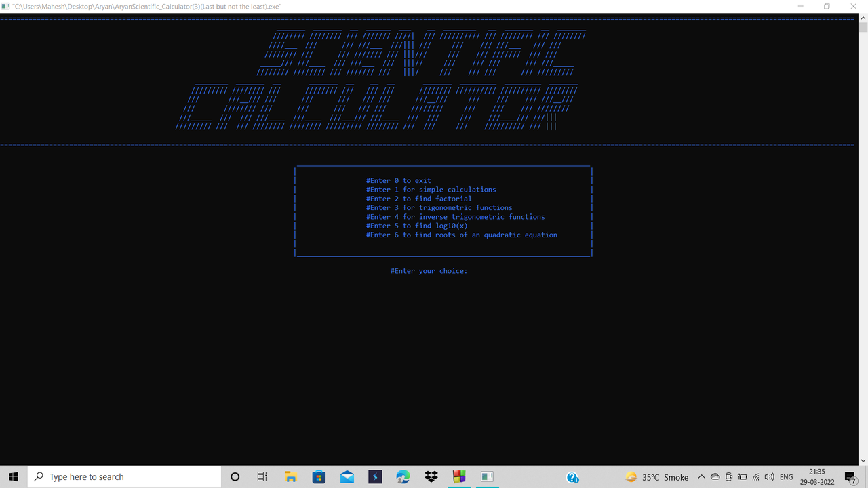Open the Mail app on the taskbar
868x488 pixels.
[347, 476]
